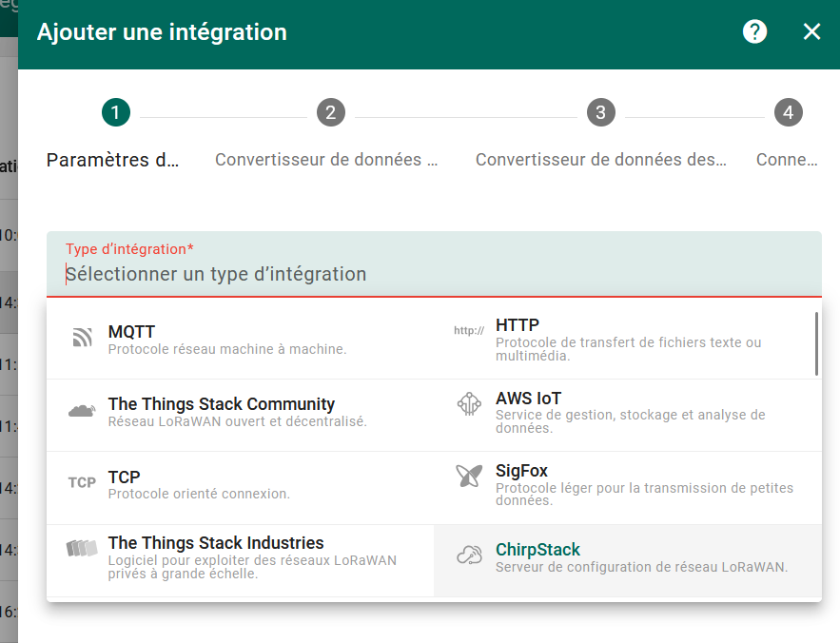Click the http:// icon beside HTTP
Screen dimensions: 840x643
[x=469, y=331]
